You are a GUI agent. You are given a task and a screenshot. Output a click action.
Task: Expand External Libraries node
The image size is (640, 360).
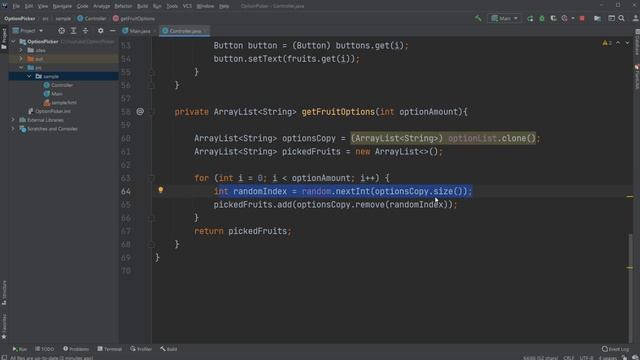13,120
